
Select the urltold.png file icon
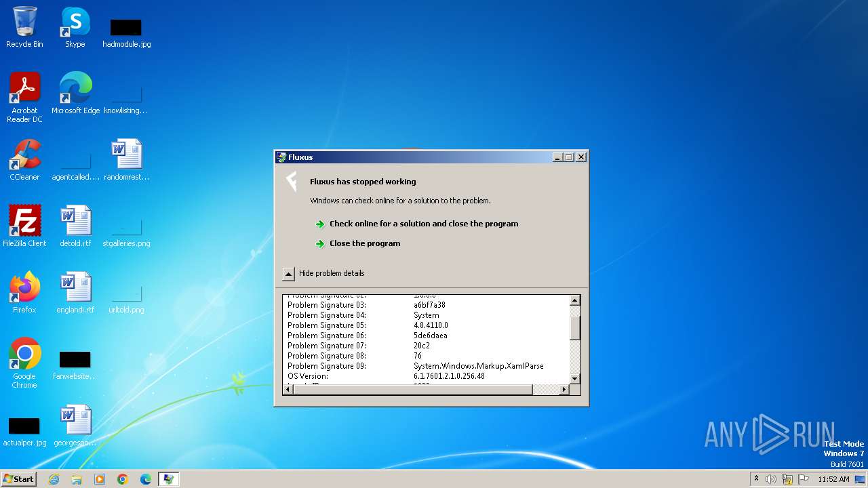tap(126, 299)
